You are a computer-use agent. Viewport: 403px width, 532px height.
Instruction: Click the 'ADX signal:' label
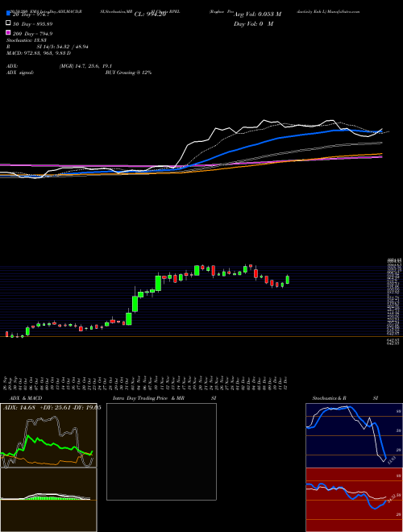point(20,73)
